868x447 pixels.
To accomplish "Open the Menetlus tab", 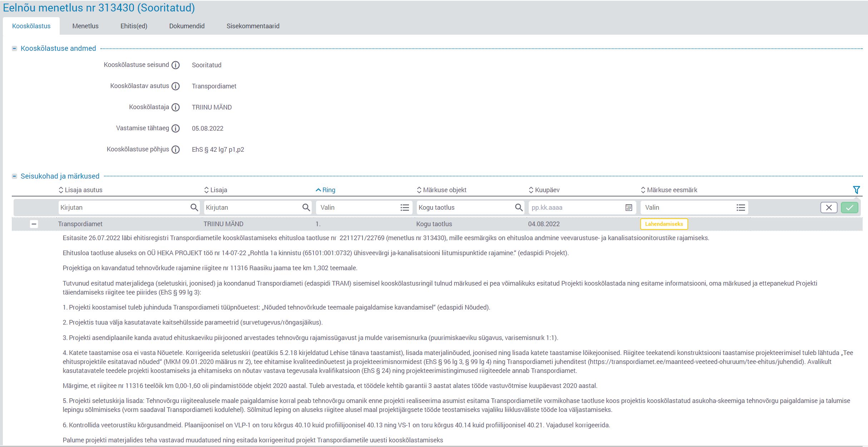I will [85, 26].
